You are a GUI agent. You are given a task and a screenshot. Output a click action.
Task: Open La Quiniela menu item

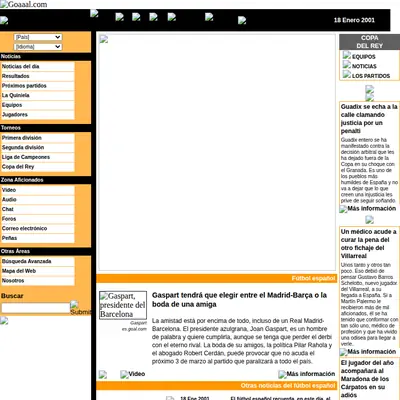37,95
